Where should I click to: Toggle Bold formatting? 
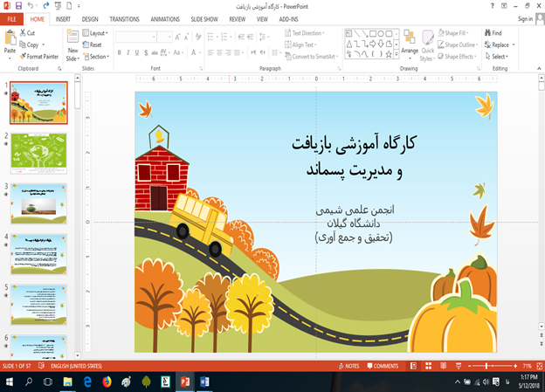coord(120,52)
